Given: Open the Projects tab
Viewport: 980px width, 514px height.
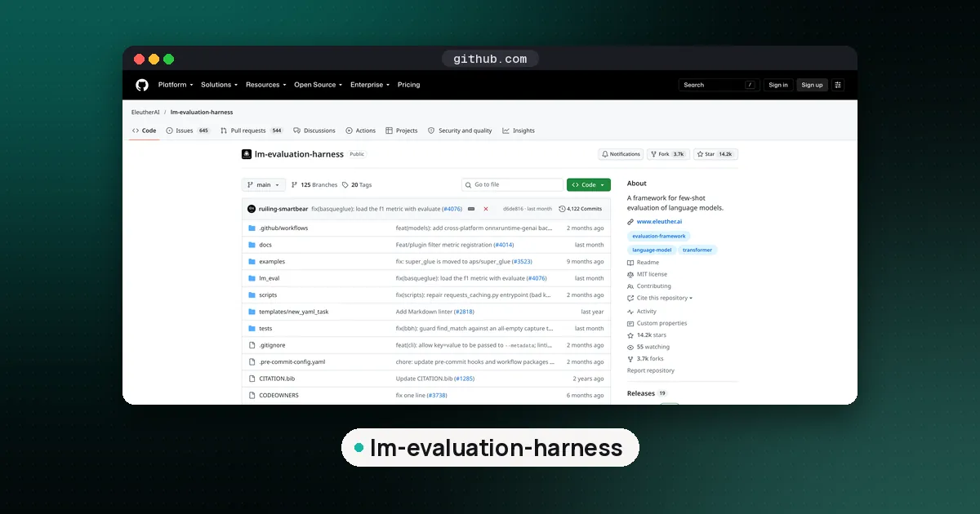Looking at the screenshot, I should [x=402, y=131].
